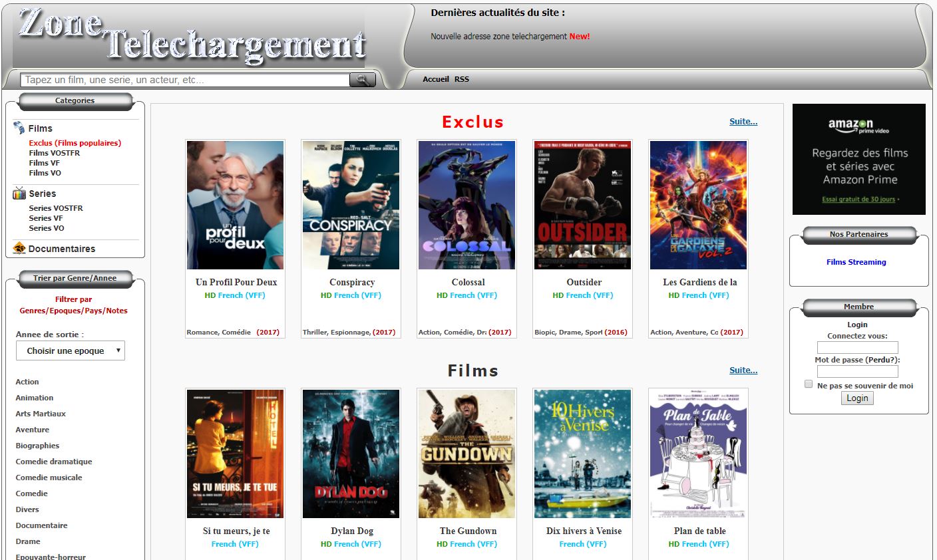The width and height of the screenshot is (937, 560).
Task: Select the Aventure genre filter
Action: click(33, 430)
